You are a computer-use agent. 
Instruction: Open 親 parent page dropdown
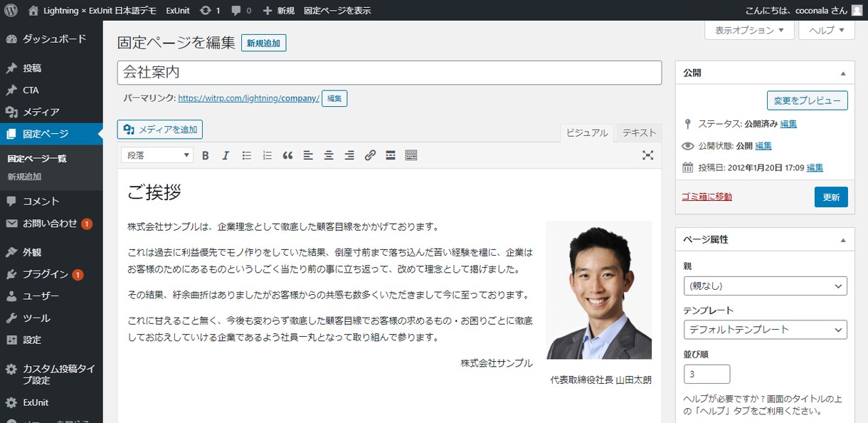coord(765,286)
